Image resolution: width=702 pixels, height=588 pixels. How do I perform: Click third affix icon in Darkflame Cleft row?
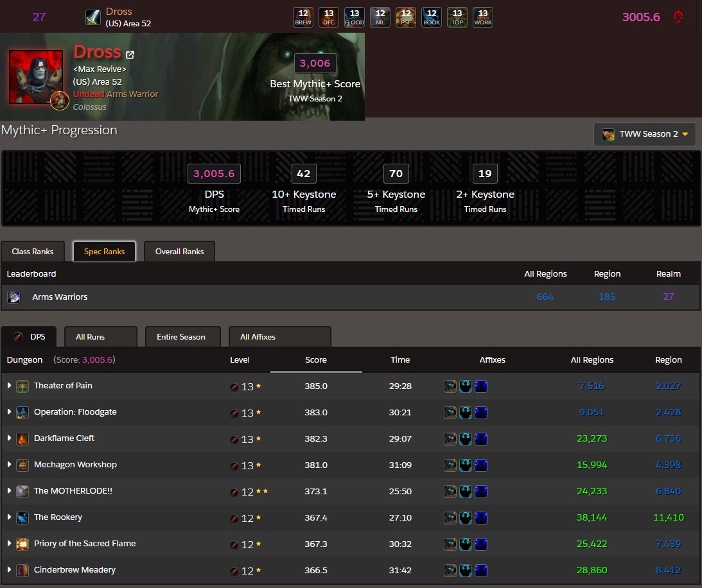tap(481, 439)
